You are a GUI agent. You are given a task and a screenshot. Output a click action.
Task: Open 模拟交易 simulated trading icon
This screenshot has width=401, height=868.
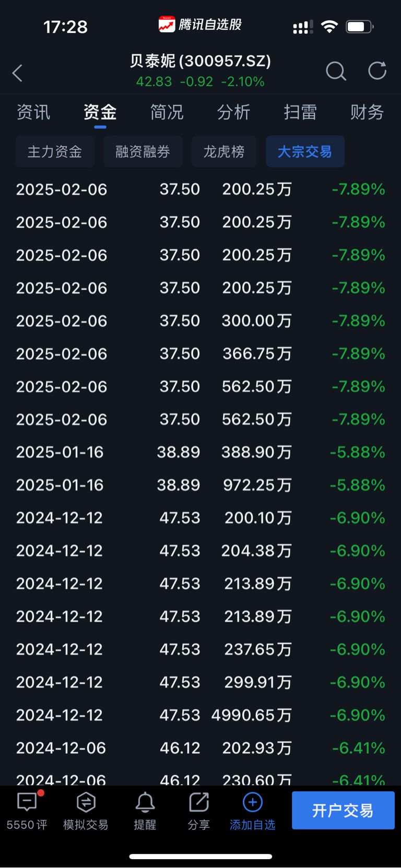point(86,802)
